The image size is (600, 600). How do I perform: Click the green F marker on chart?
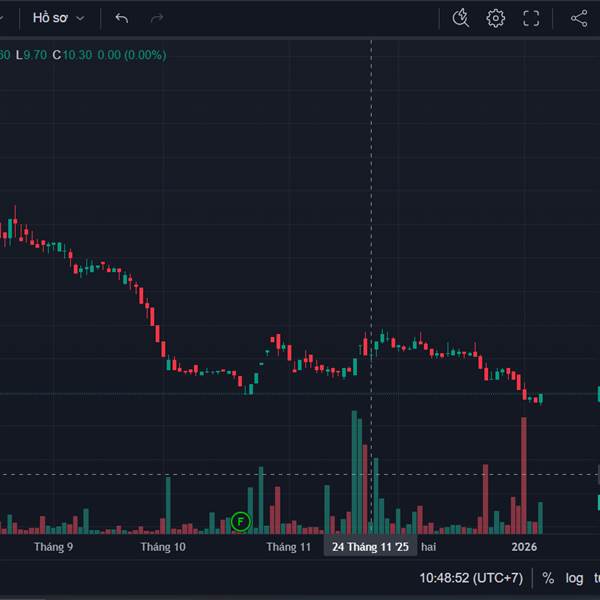pyautogui.click(x=240, y=521)
